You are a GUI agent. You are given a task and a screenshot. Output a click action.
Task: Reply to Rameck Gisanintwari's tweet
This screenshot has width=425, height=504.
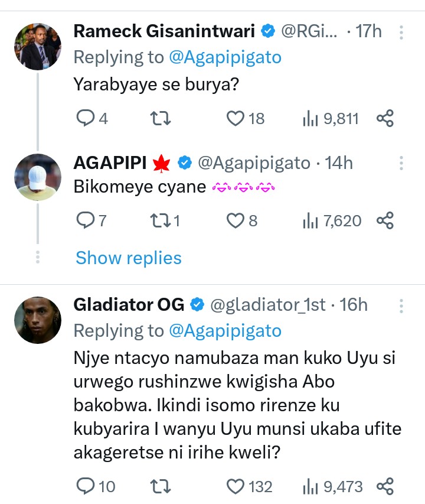click(x=86, y=119)
